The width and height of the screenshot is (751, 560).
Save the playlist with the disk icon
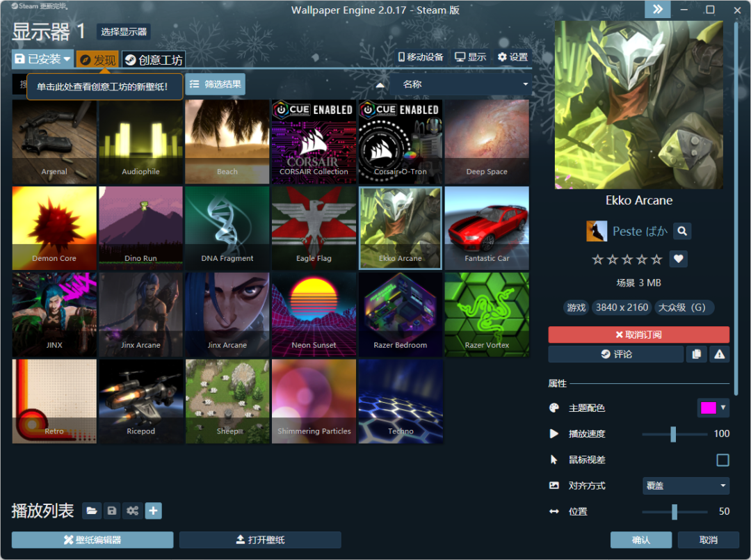[x=111, y=511]
